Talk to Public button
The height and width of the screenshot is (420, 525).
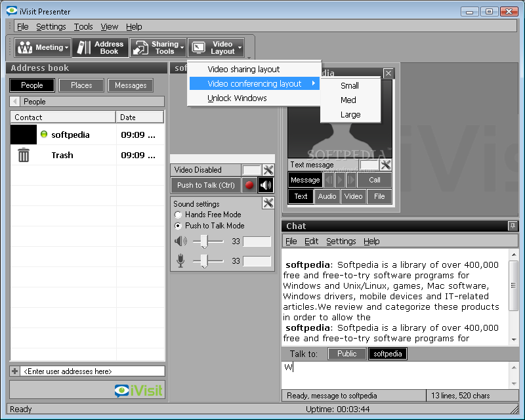(x=347, y=354)
